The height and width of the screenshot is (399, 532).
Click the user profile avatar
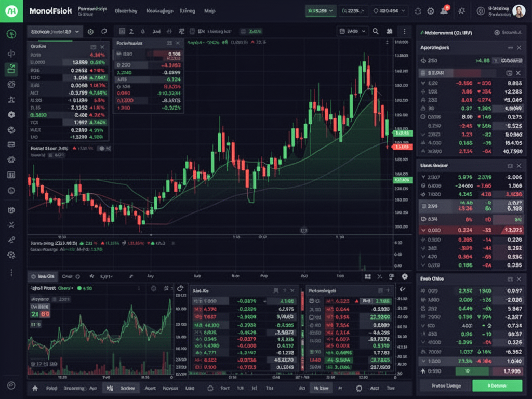[518, 11]
